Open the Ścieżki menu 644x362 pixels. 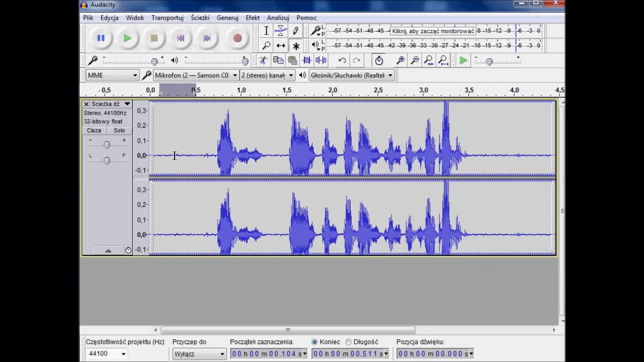coord(200,18)
